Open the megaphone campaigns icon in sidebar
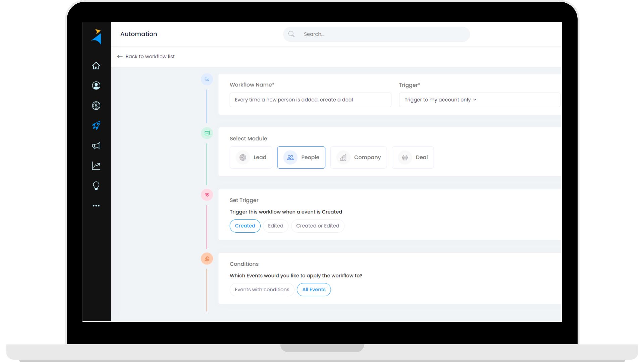 [96, 146]
